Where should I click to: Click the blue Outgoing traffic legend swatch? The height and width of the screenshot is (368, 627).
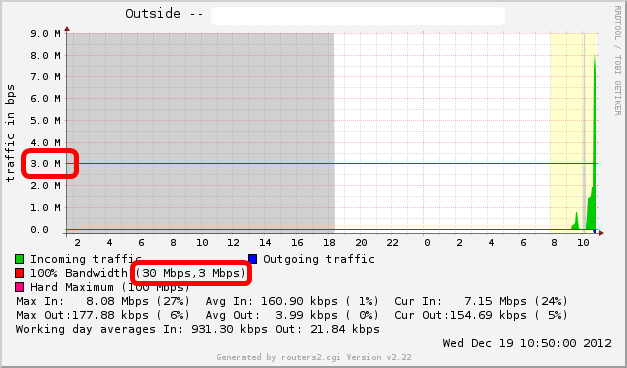pyautogui.click(x=252, y=259)
